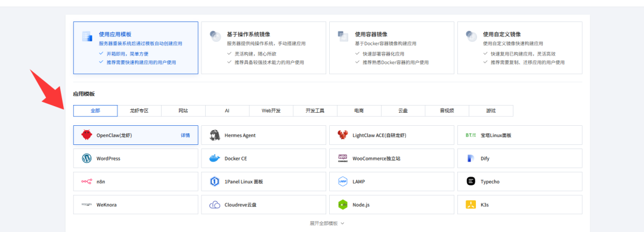Click the WeKnora logo icon
644x232 pixels.
coord(86,205)
